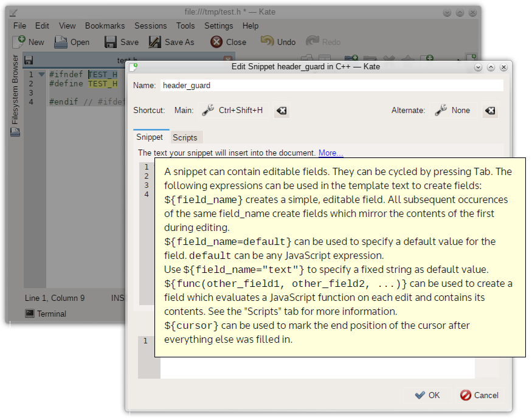532x420 pixels.
Task: Click '#define TEST_H' line in Kate editor
Action: coord(83,83)
